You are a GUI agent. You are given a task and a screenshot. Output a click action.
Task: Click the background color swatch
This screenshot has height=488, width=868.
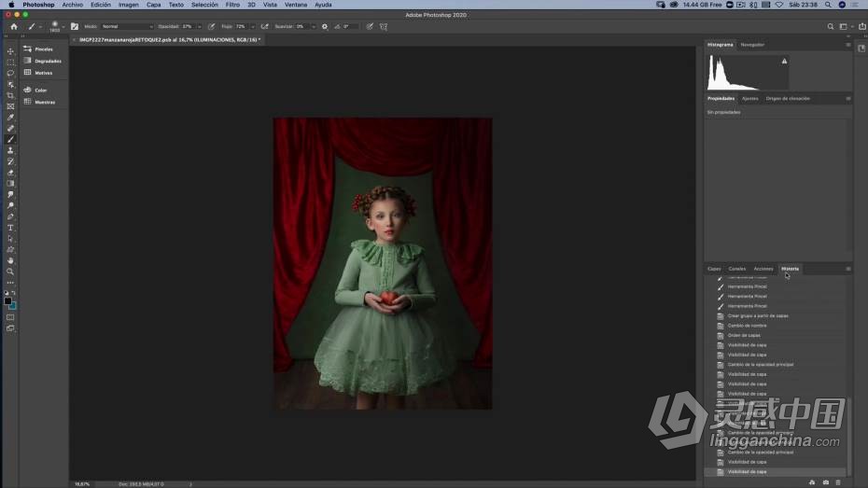coord(13,306)
